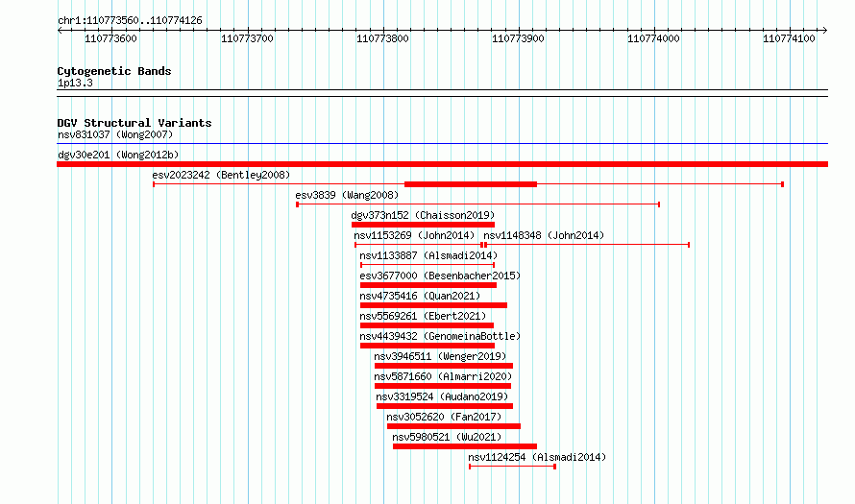This screenshot has height=504, width=855.
Task: Click the nsv3319524 red bar
Action: (445, 406)
